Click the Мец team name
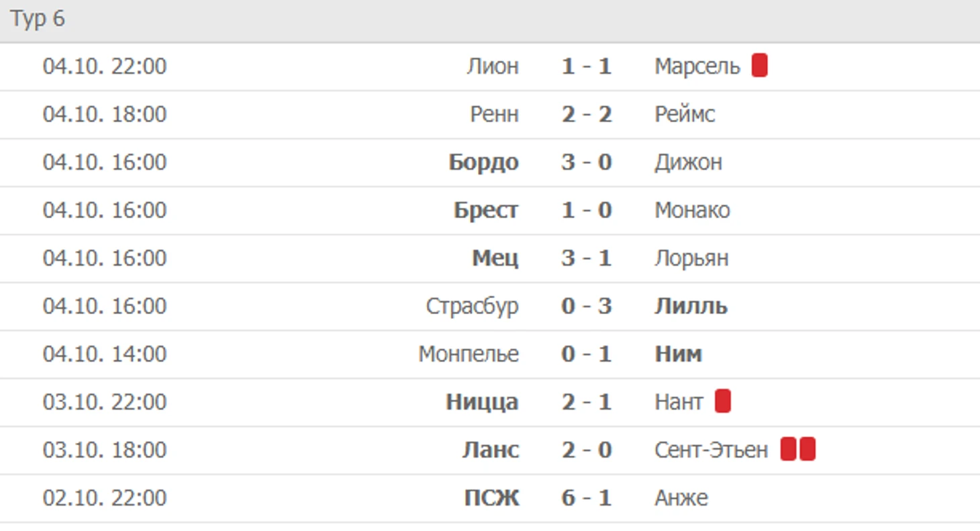980x531 pixels. 495,258
